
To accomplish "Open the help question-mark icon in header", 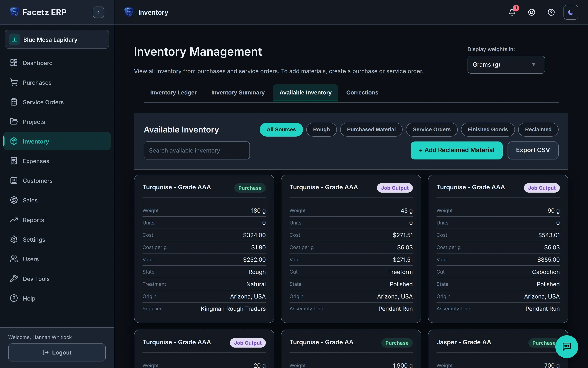I will click(551, 12).
